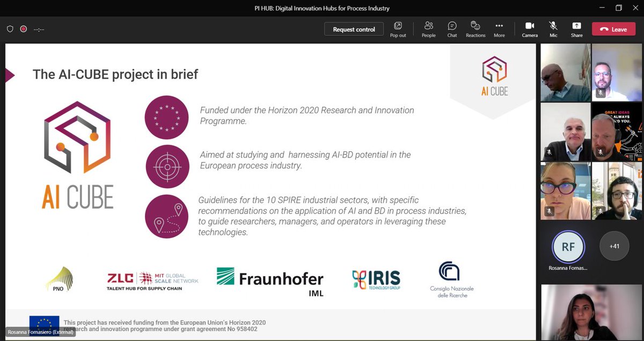The height and width of the screenshot is (341, 644).
Task: Select Rosanna Fornasiero's RF avatar tile
Action: pos(567,246)
